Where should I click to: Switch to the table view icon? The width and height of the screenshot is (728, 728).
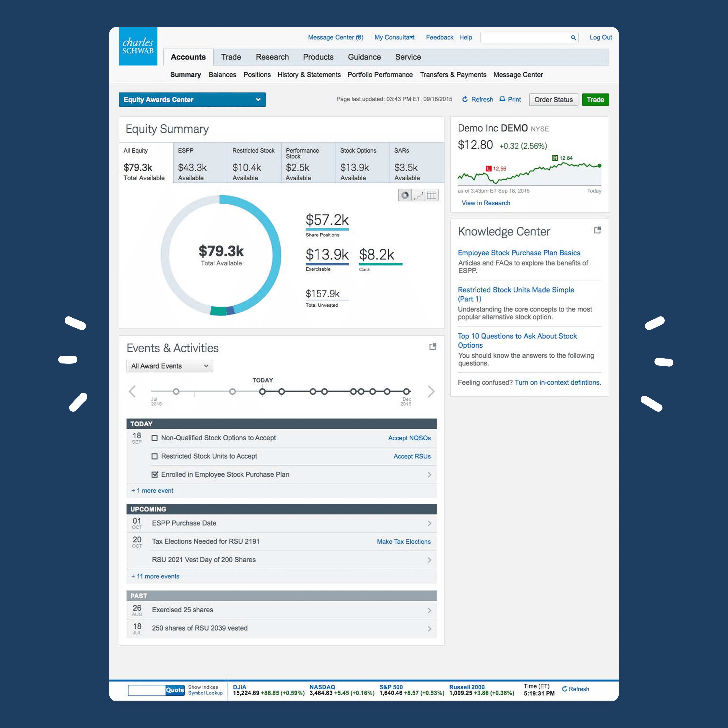coord(432,195)
